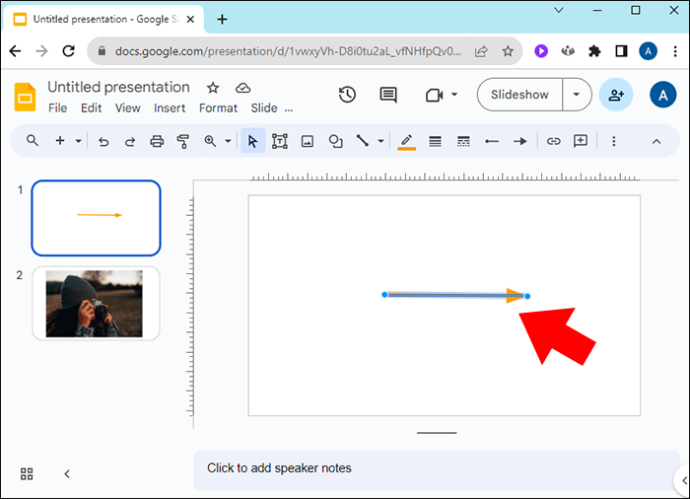The width and height of the screenshot is (690, 499).
Task: Hide the menus with the chevron
Action: (656, 141)
